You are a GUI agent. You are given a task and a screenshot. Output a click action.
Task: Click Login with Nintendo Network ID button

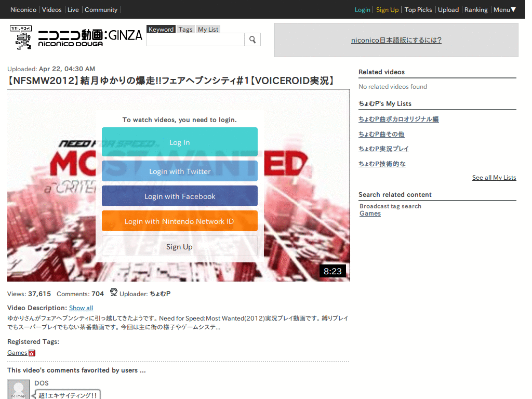tap(180, 221)
